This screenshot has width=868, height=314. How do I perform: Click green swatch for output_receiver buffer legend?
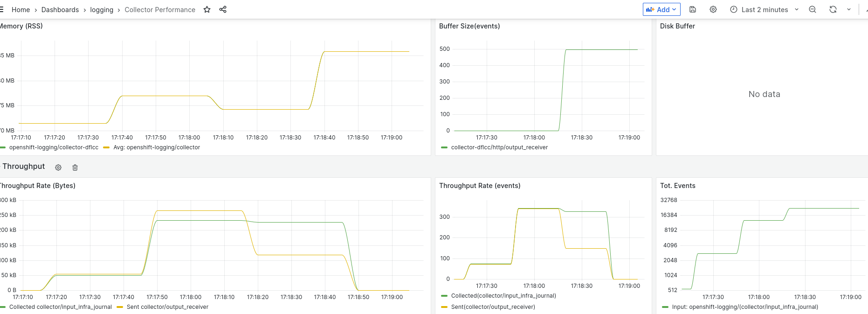444,147
